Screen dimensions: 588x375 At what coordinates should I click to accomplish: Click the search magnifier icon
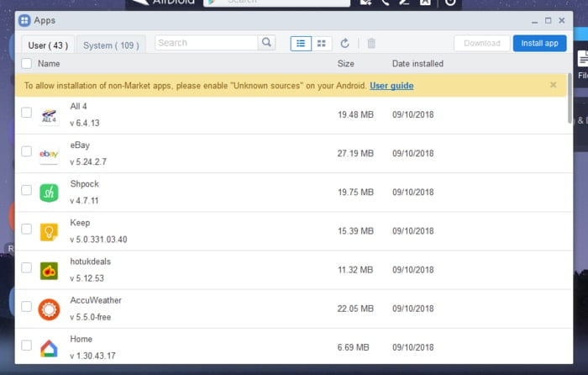(266, 42)
